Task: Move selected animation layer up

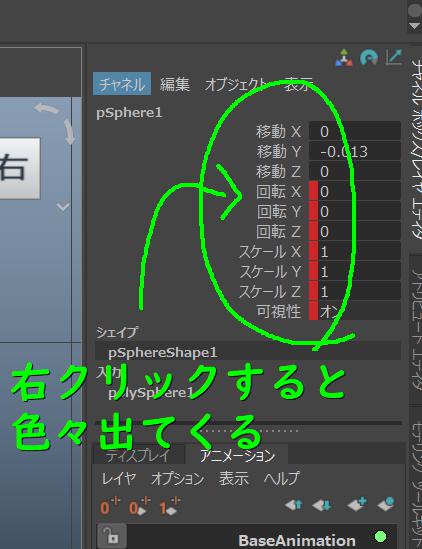Action: click(293, 505)
